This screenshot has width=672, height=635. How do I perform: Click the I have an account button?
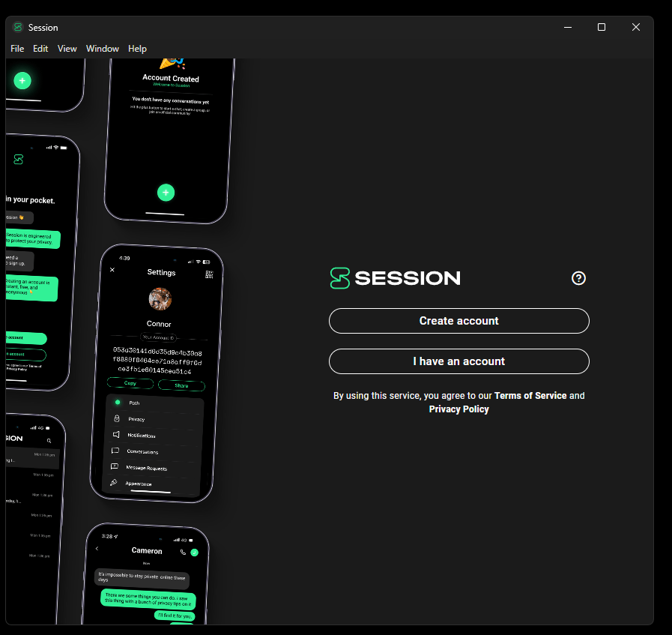pyautogui.click(x=458, y=361)
